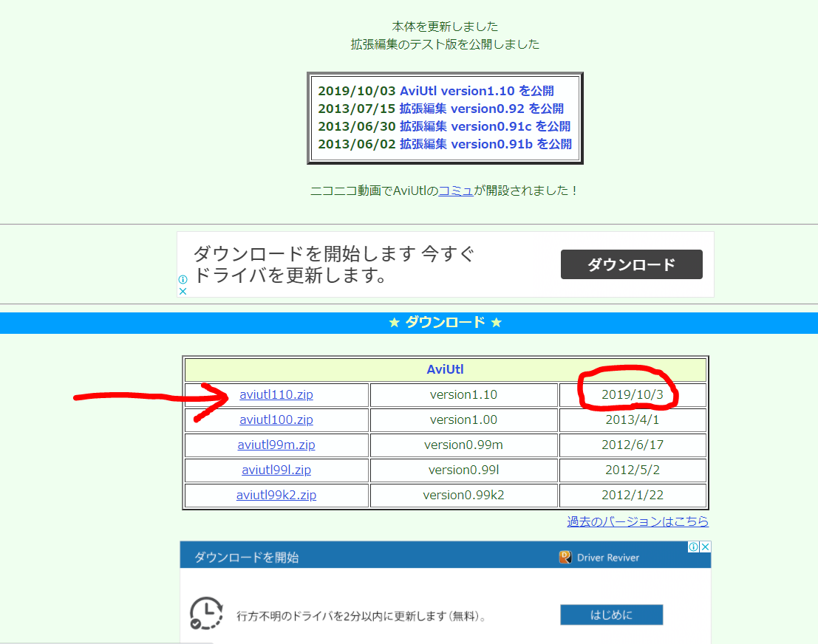Download aviutl100.zip
This screenshot has width=818, height=644.
click(x=276, y=419)
